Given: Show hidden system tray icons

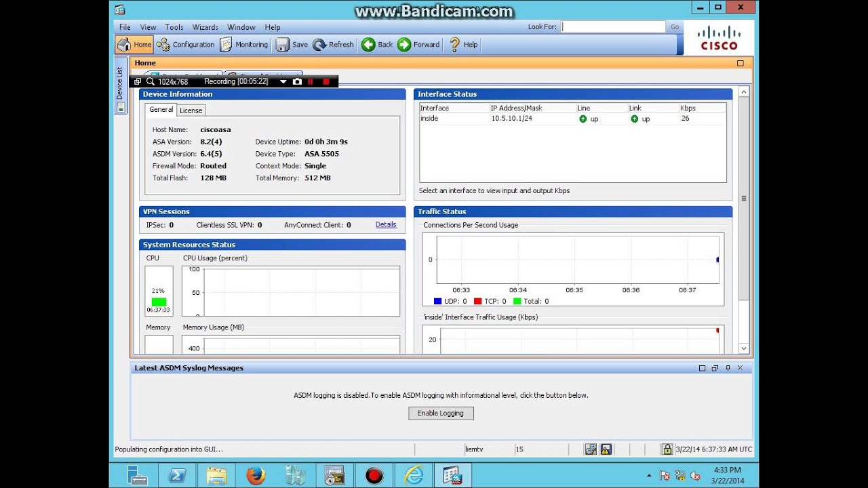Looking at the screenshot, I should (649, 476).
